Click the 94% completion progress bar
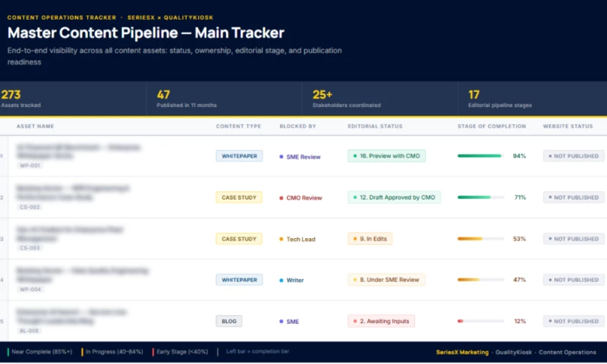Viewport: 607px width, 364px height. [x=480, y=156]
